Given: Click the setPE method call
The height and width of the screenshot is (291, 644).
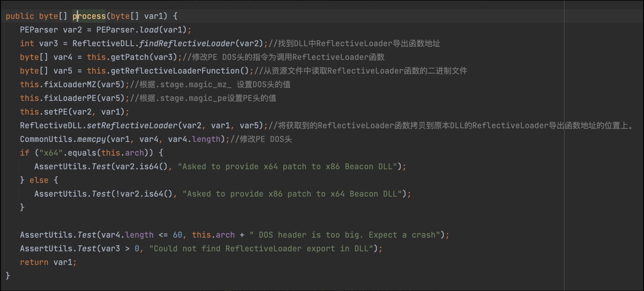Looking at the screenshot, I should click(x=56, y=112).
